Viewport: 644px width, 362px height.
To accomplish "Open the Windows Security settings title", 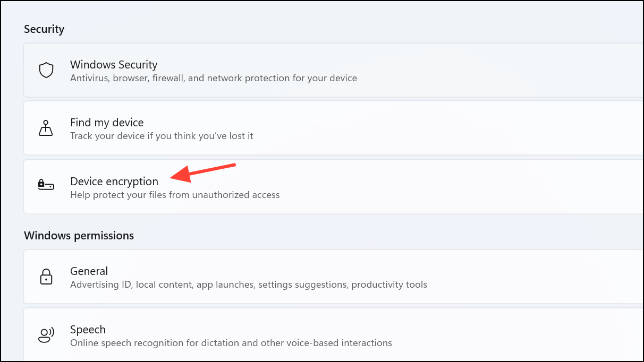I will (114, 65).
